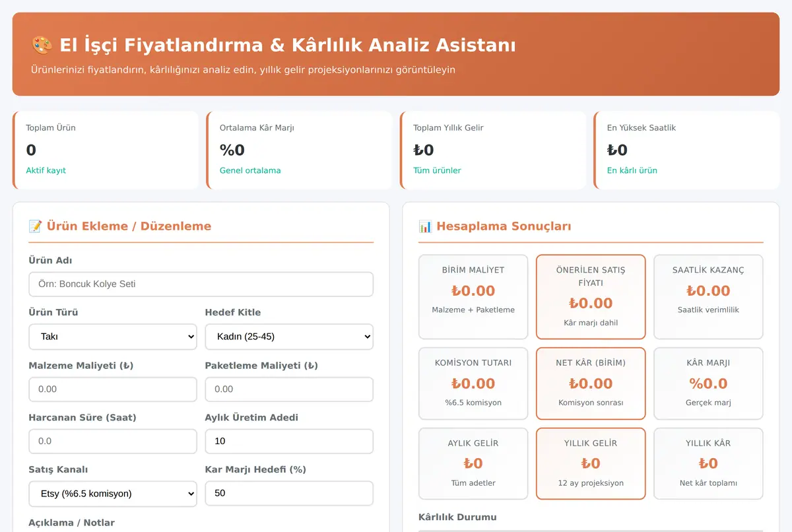Click the Paketleme Maliyeti (₺) input
The width and height of the screenshot is (792, 532).
click(289, 389)
